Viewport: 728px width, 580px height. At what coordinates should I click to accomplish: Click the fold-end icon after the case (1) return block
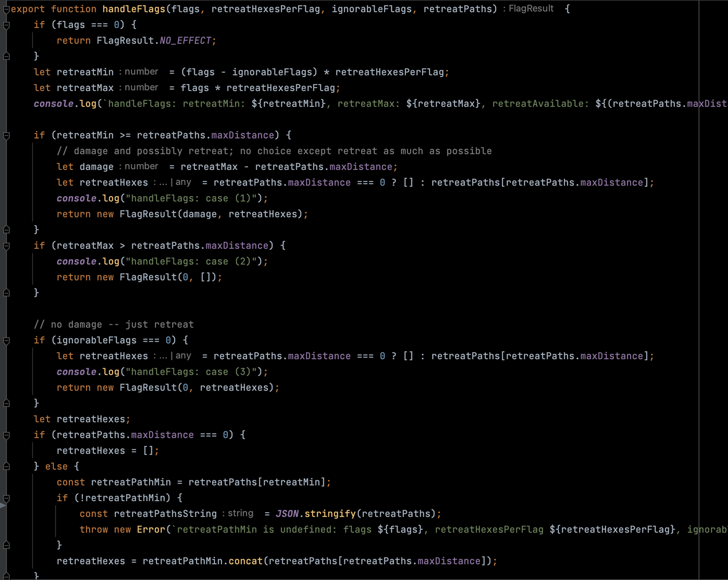[x=6, y=229]
